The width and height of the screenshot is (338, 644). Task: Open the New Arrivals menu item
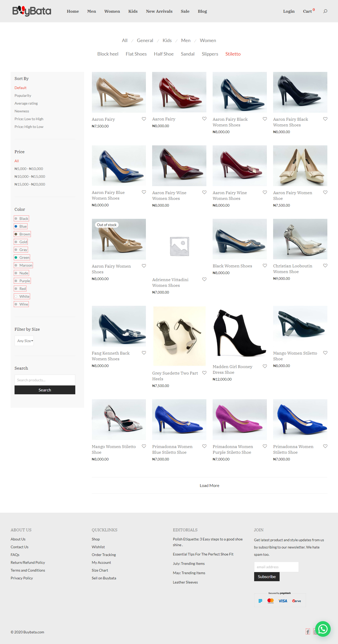pyautogui.click(x=159, y=11)
